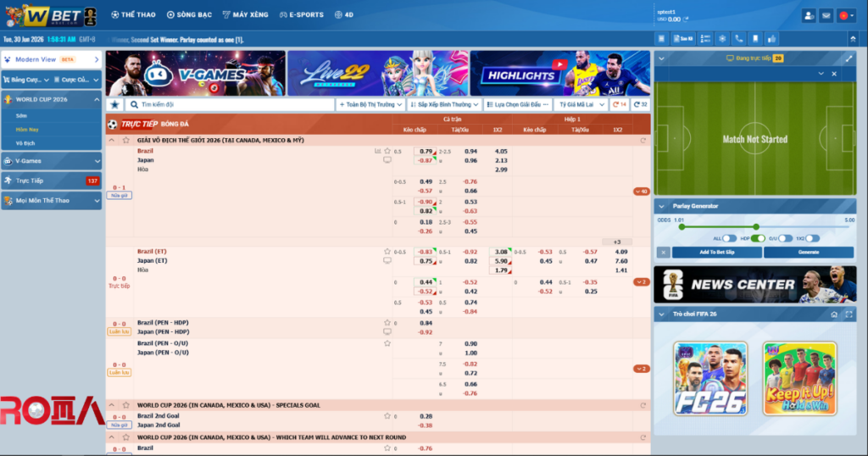The height and width of the screenshot is (456, 868).
Task: Clear the parlay generator with X button
Action: [x=663, y=253]
